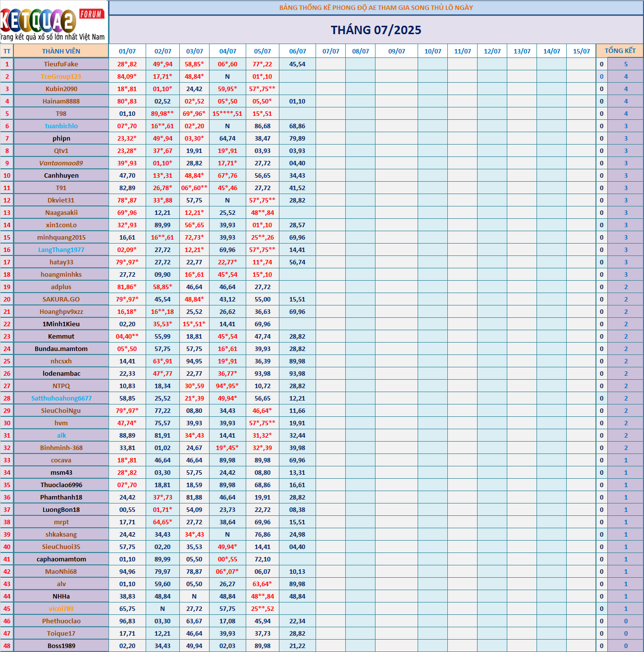This screenshot has height=652, width=644.
Task: Select cell 01,71* in LuongBon18 row
Action: 162,509
